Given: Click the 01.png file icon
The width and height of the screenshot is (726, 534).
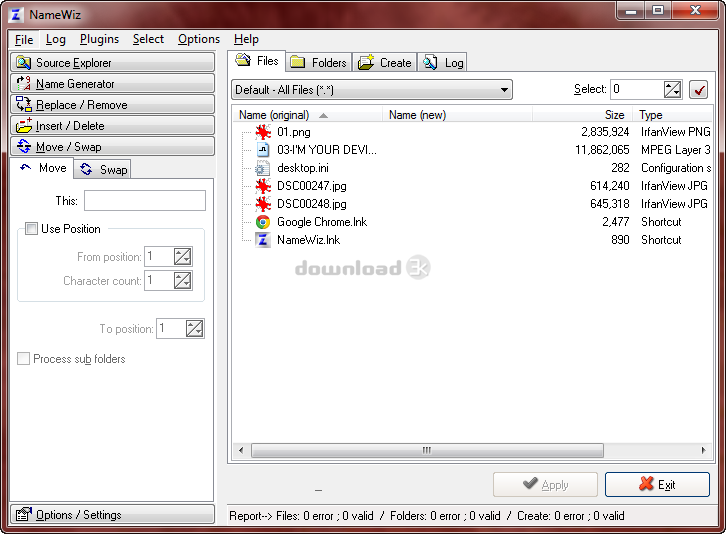Looking at the screenshot, I should (x=263, y=132).
